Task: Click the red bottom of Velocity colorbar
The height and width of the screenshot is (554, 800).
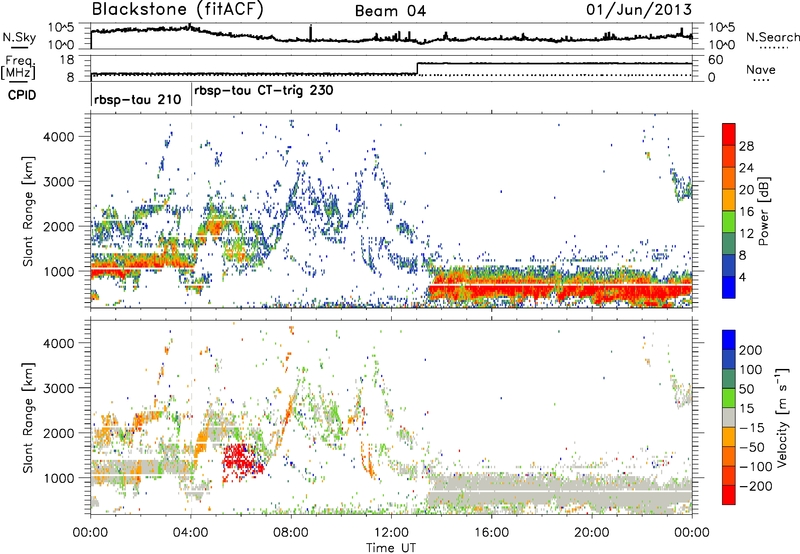Action: (729, 495)
